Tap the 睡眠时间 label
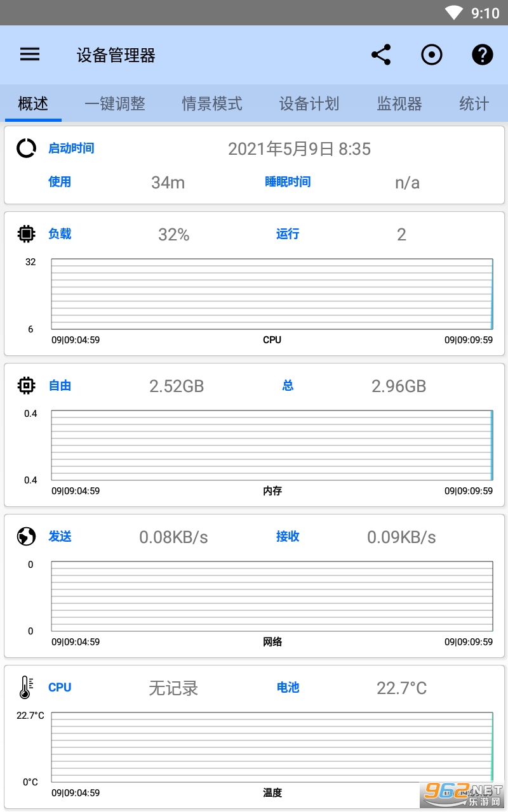508x812 pixels. click(x=288, y=182)
